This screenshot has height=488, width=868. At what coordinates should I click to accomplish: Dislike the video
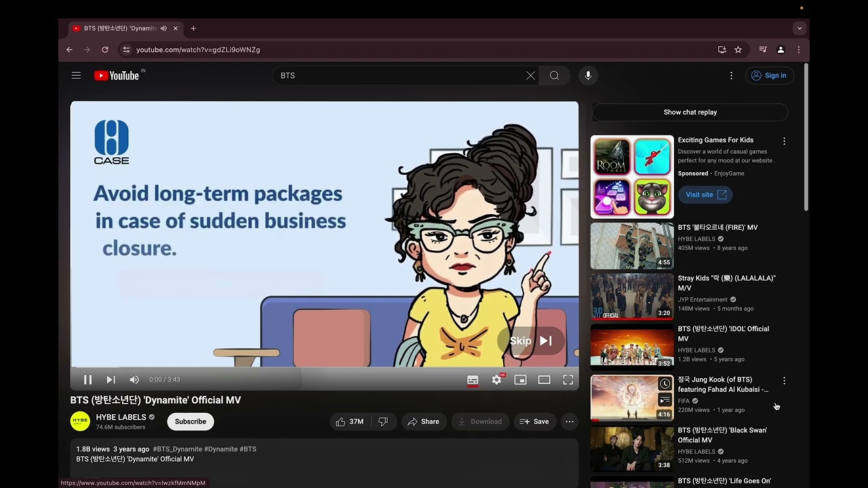[383, 422]
